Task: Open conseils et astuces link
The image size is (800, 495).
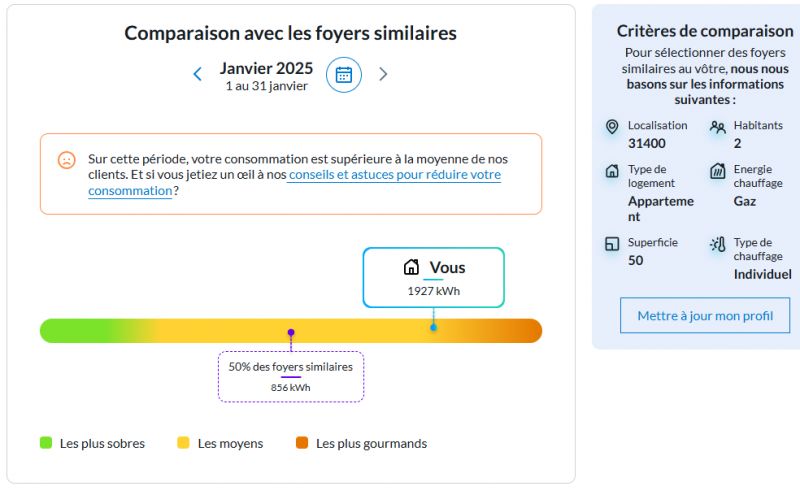Action: tap(394, 175)
